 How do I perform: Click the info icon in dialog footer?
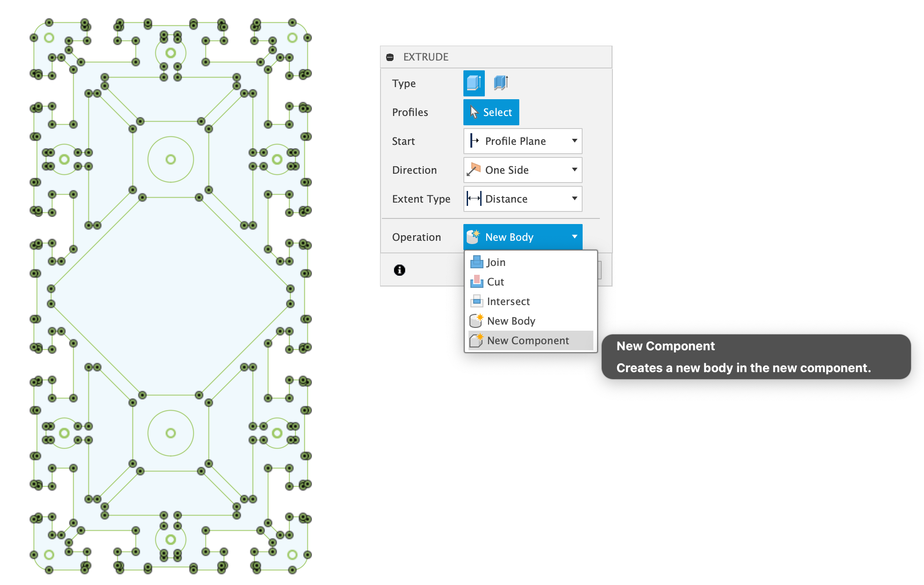(x=400, y=270)
